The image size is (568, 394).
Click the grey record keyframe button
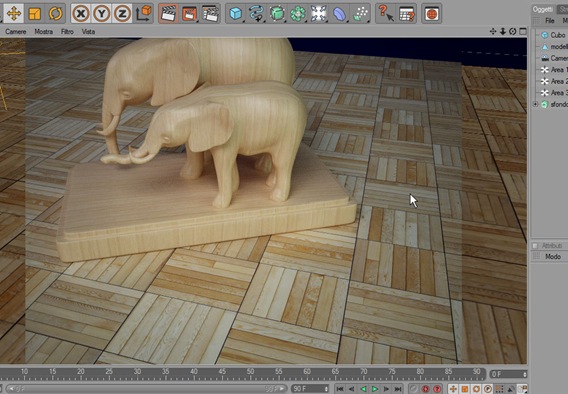[x=414, y=389]
